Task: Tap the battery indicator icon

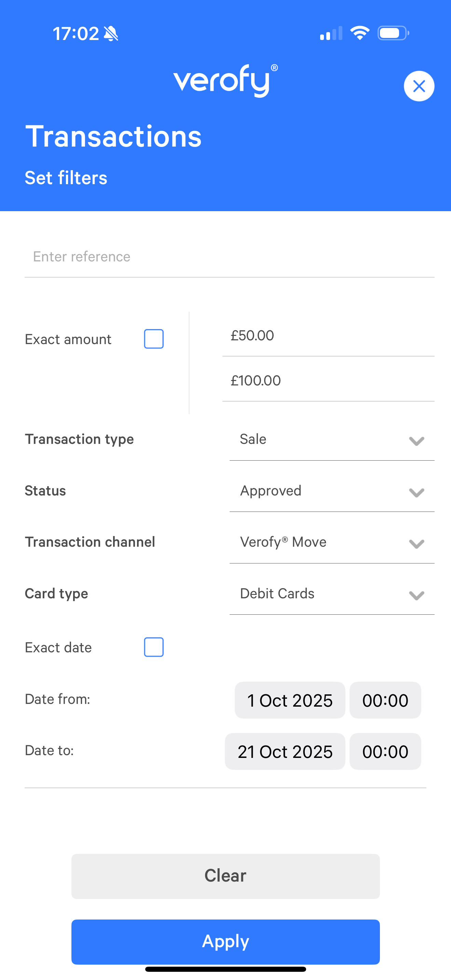Action: coord(393,33)
